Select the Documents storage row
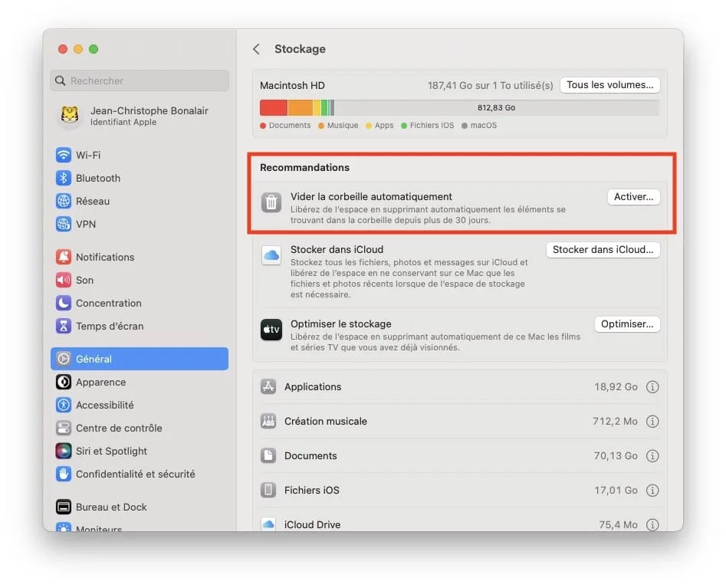 459,456
